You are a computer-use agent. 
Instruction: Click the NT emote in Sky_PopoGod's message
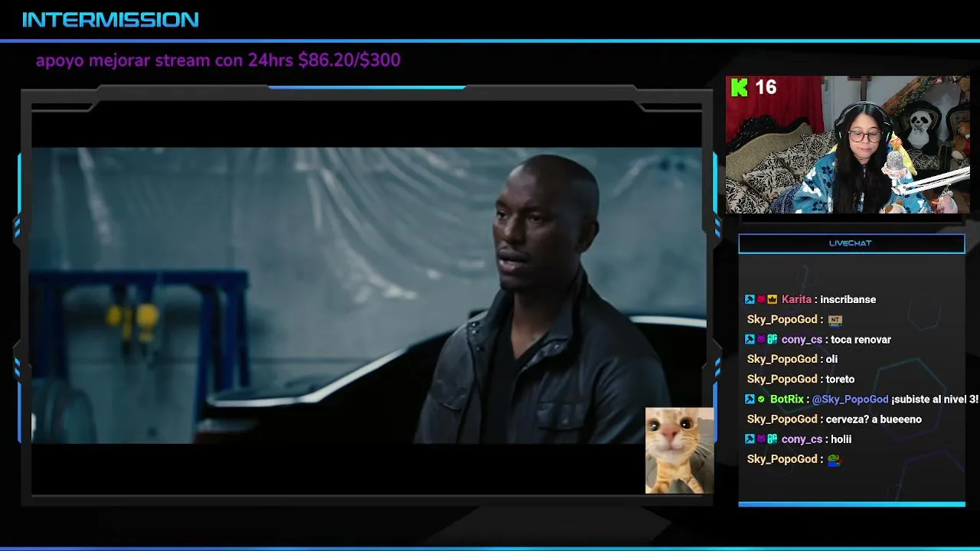pos(835,320)
